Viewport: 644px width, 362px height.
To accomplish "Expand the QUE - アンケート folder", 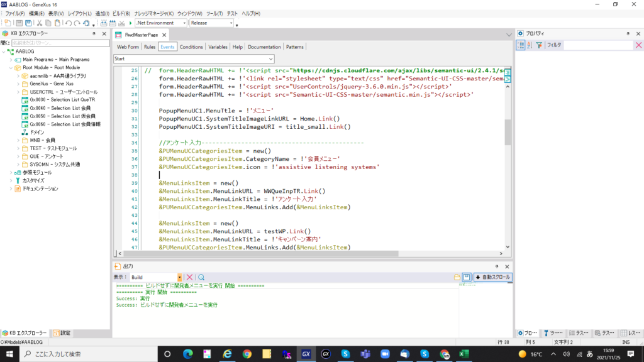I will click(x=18, y=156).
